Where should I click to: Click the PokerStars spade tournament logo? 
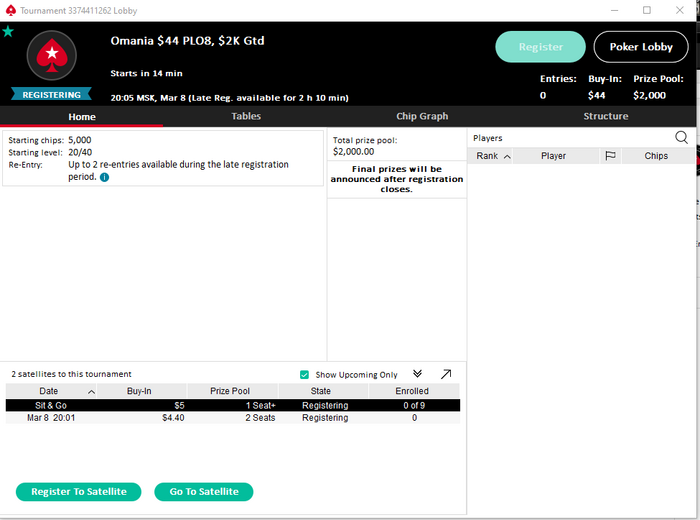click(x=52, y=55)
